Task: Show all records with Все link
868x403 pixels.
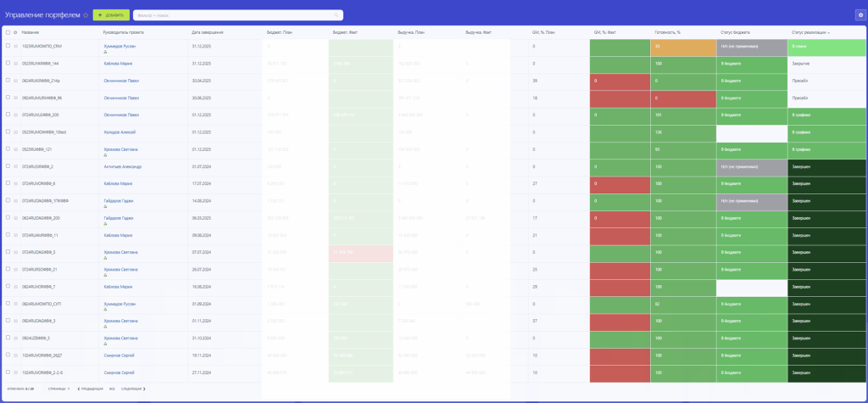Action: (x=112, y=389)
